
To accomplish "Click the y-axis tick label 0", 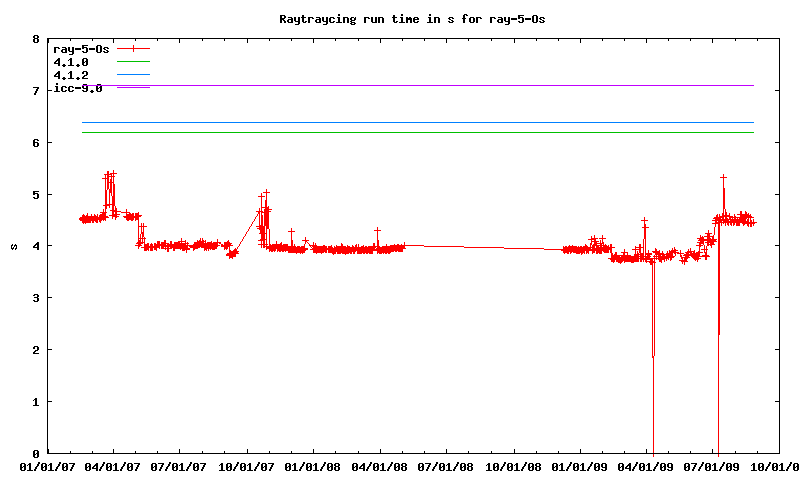I will coord(36,453).
